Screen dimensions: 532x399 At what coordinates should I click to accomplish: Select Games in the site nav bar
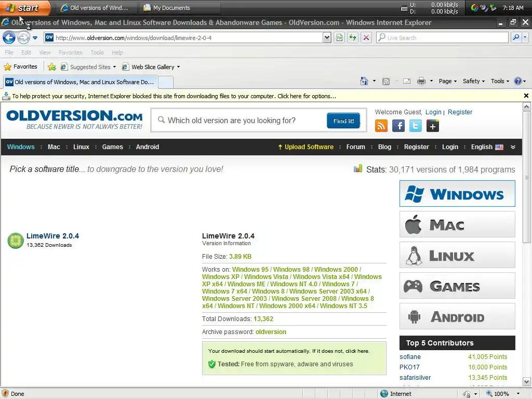coord(112,147)
